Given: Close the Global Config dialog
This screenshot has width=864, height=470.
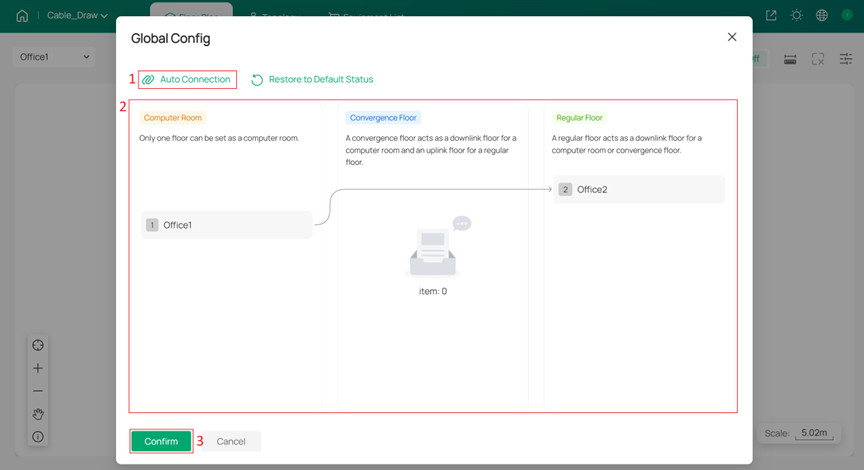Looking at the screenshot, I should click(x=732, y=37).
